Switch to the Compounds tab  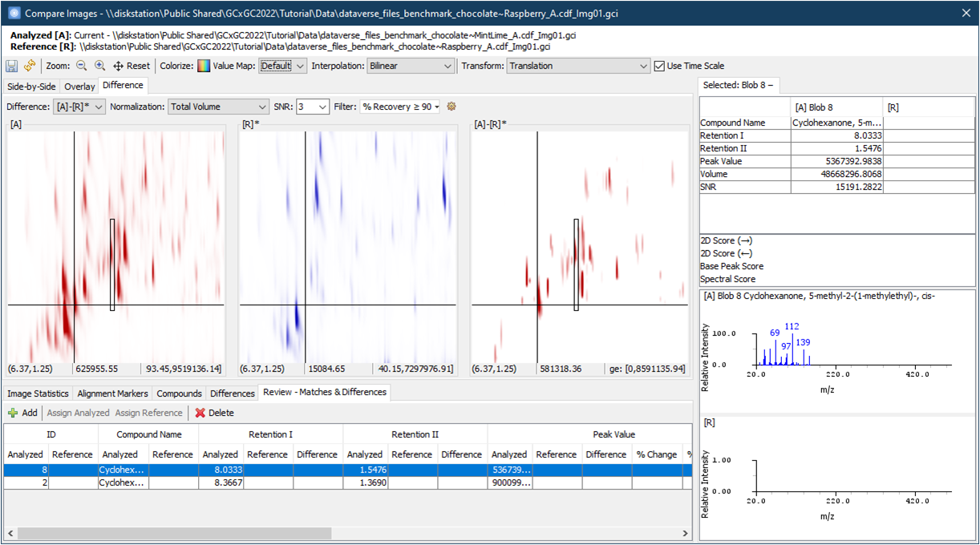tap(179, 394)
